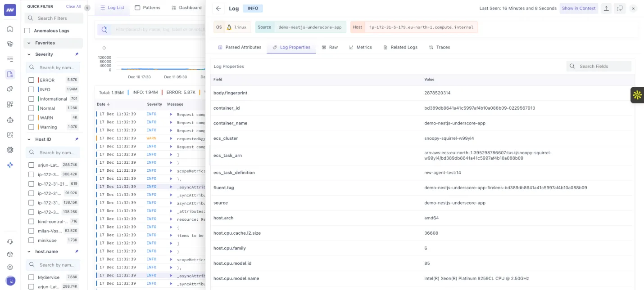Viewport: 644px width, 290px height.
Task: Click the Severity Search by name input
Action: coord(53,67)
